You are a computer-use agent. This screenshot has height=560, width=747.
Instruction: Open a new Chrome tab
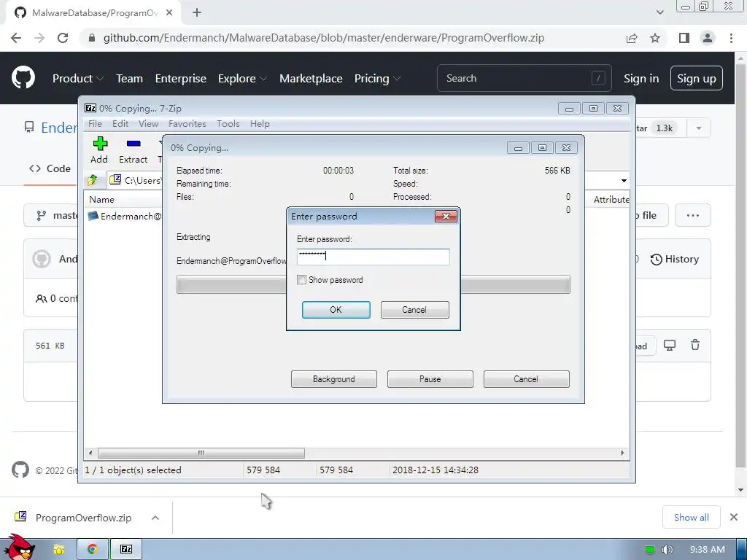tap(197, 13)
